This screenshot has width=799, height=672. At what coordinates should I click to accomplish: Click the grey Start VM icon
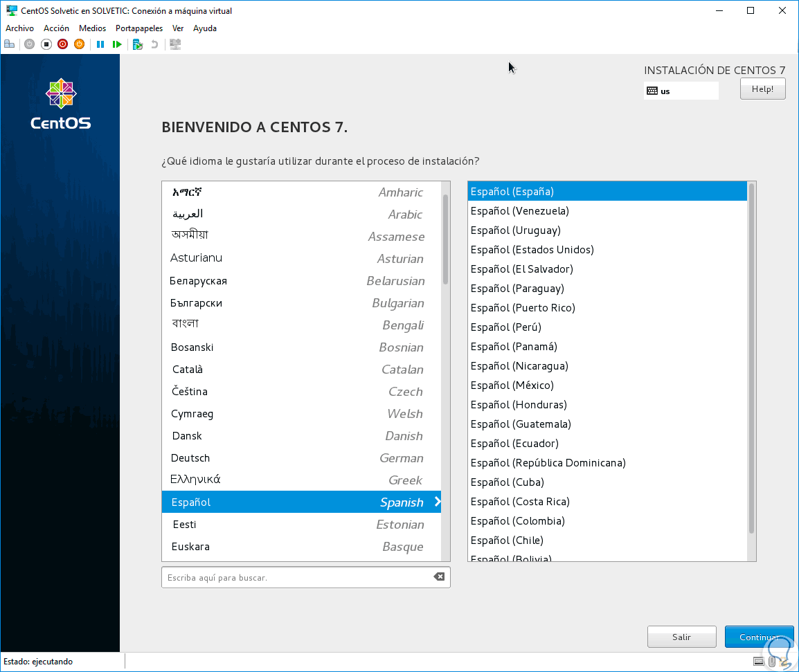coord(30,44)
